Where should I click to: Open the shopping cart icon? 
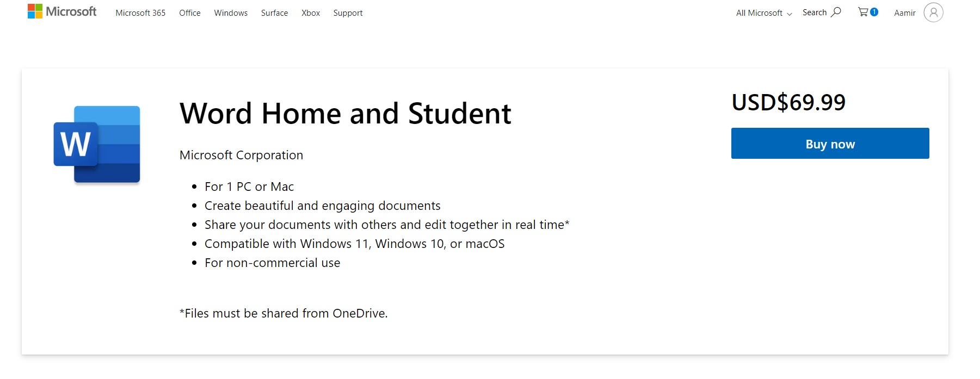click(868, 12)
